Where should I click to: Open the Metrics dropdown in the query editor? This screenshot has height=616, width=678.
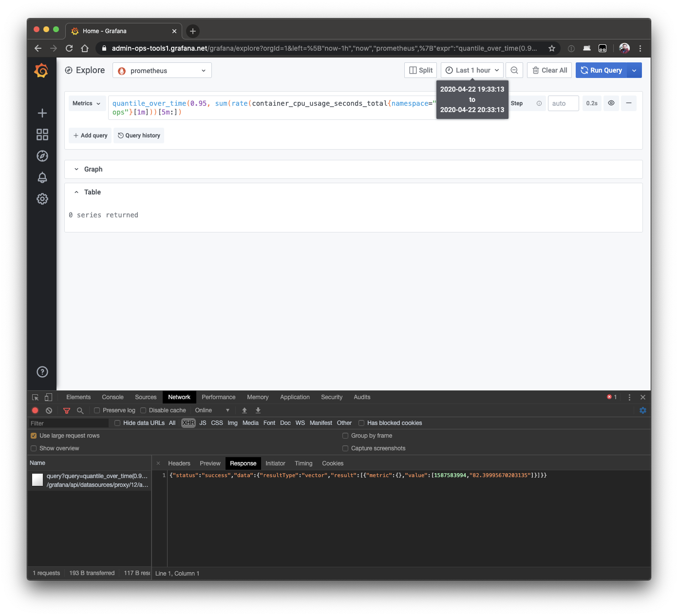coord(86,103)
